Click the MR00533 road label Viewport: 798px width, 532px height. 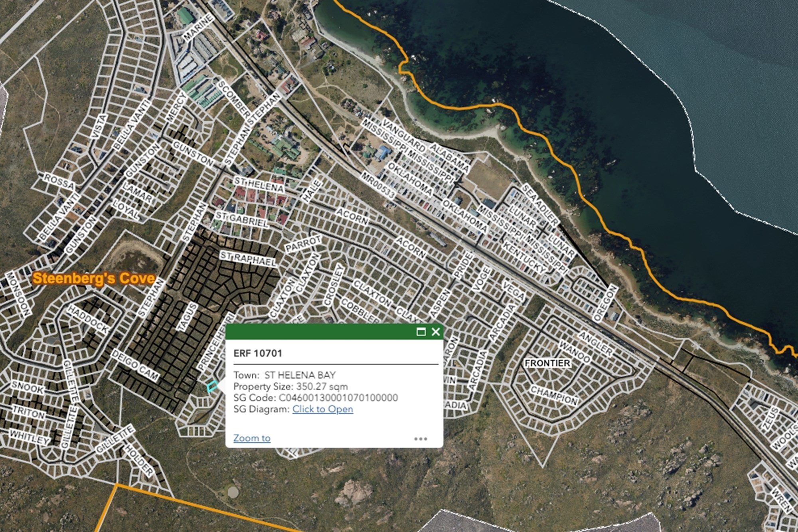click(378, 185)
